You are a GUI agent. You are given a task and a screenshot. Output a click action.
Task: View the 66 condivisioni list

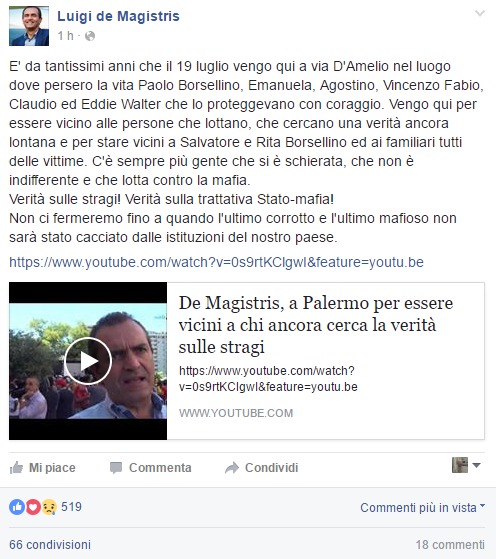pyautogui.click(x=50, y=545)
